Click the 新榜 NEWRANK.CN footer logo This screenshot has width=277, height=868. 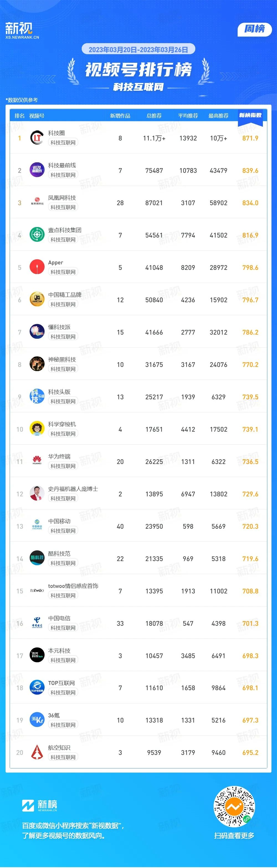(40, 806)
